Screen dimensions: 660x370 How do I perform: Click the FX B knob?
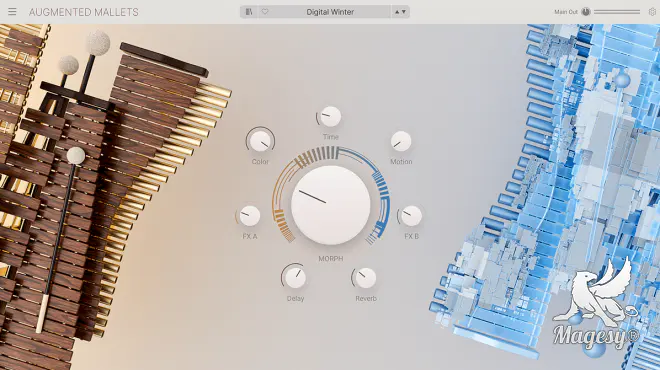point(411,216)
